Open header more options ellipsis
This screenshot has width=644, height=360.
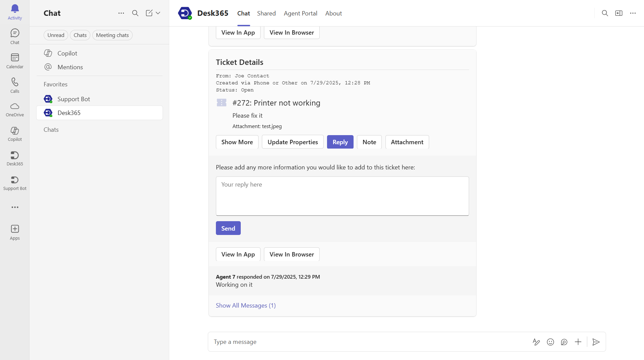(633, 13)
